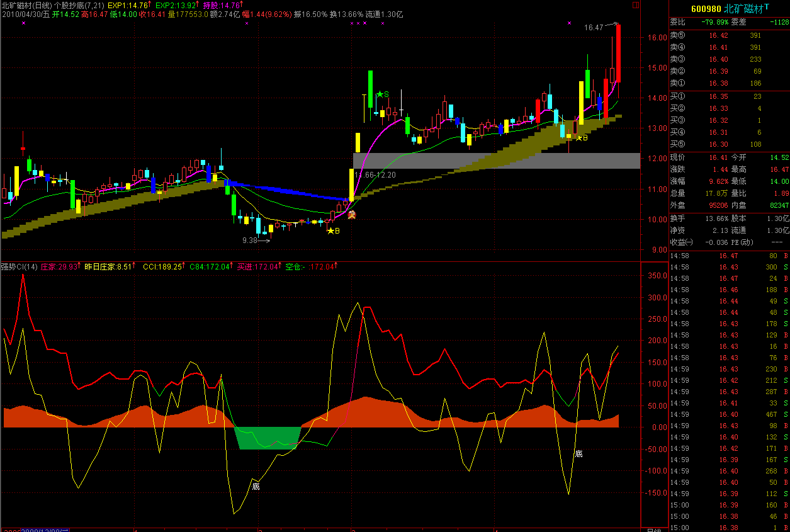Click the green star S sell marker
790x532 pixels.
click(x=383, y=94)
